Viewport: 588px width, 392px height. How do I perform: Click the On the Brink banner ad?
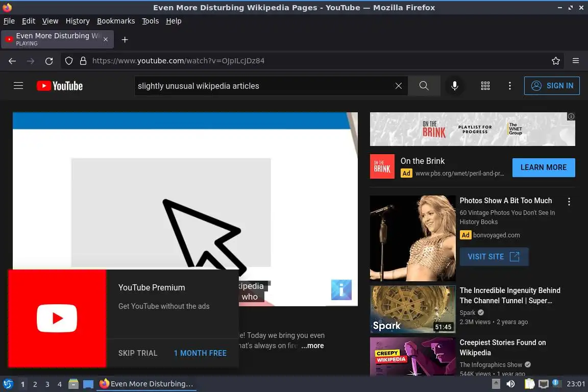coord(472,129)
